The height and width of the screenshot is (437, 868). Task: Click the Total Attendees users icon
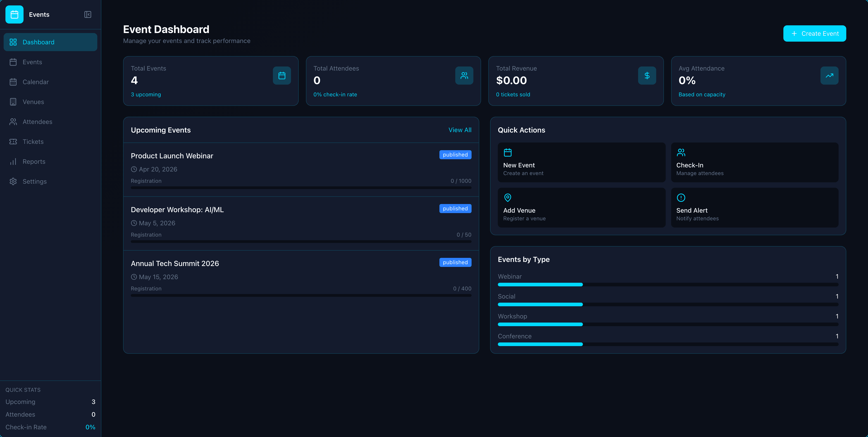(x=464, y=76)
